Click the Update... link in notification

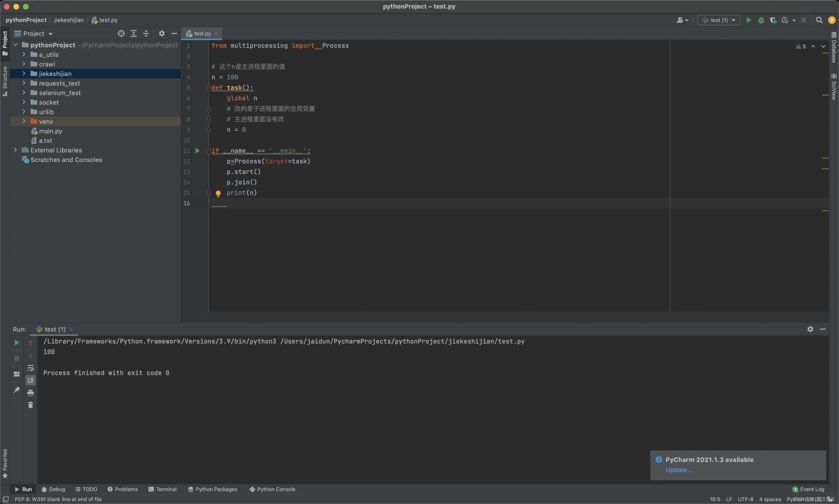point(678,470)
